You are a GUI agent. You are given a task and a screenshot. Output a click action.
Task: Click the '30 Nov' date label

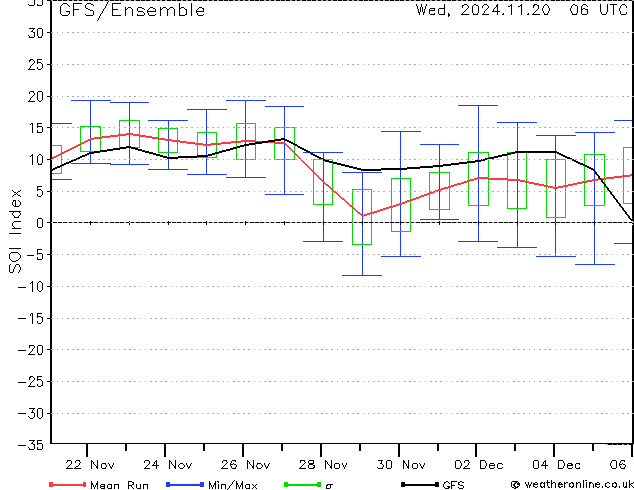(x=401, y=465)
